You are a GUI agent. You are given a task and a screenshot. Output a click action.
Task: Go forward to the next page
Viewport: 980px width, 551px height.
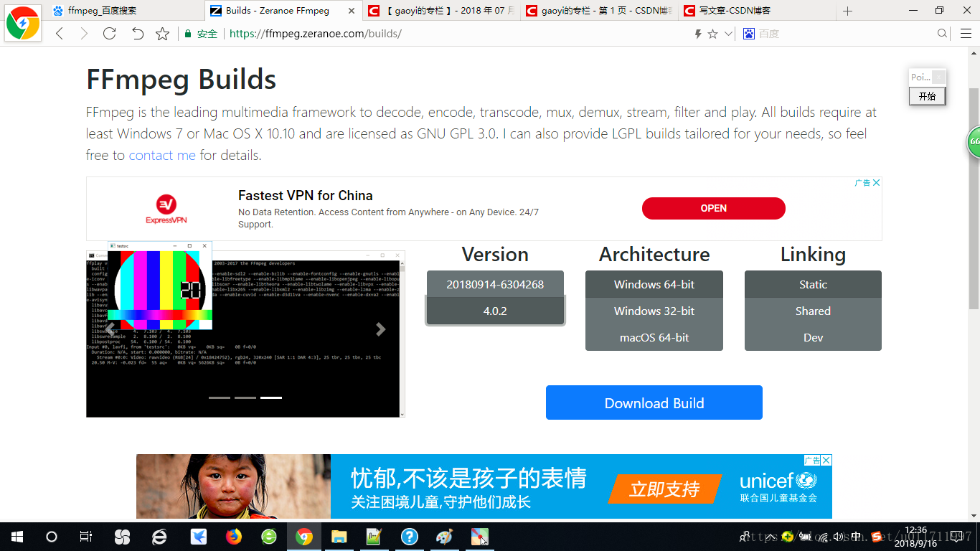84,34
